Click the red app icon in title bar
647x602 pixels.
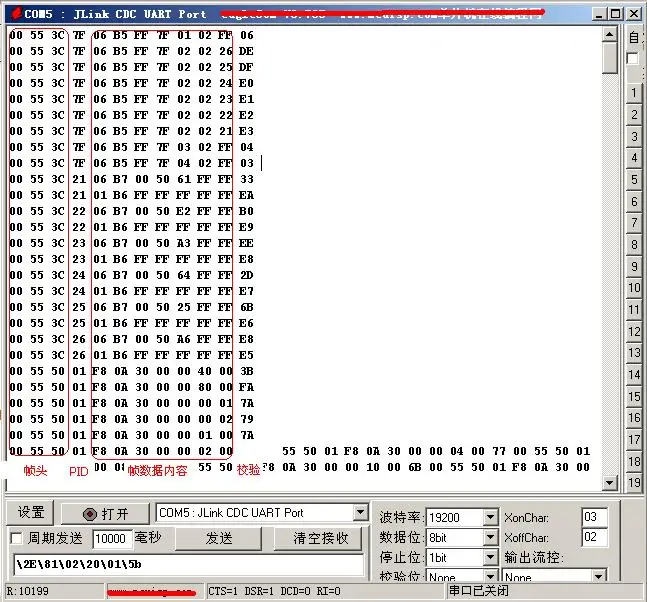click(x=17, y=14)
